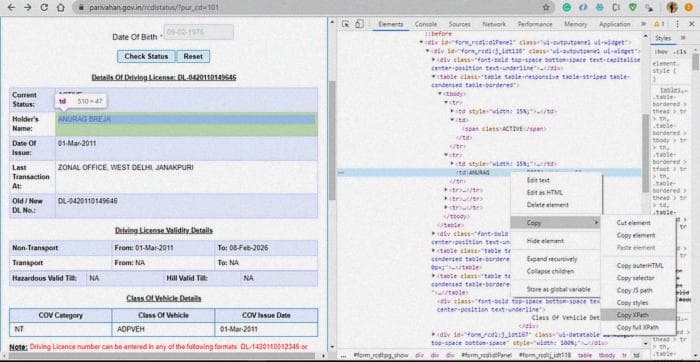The image size is (700, 362).
Task: Click the web page vertical scrollbar
Action: pos(331,141)
